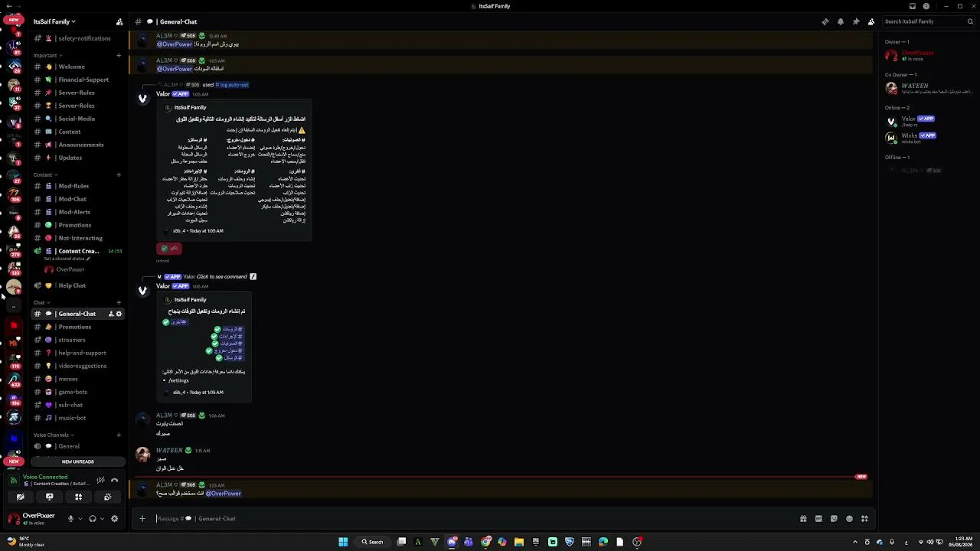Image resolution: width=980 pixels, height=551 pixels.
Task: Disconnect from the voice channel
Action: [115, 480]
